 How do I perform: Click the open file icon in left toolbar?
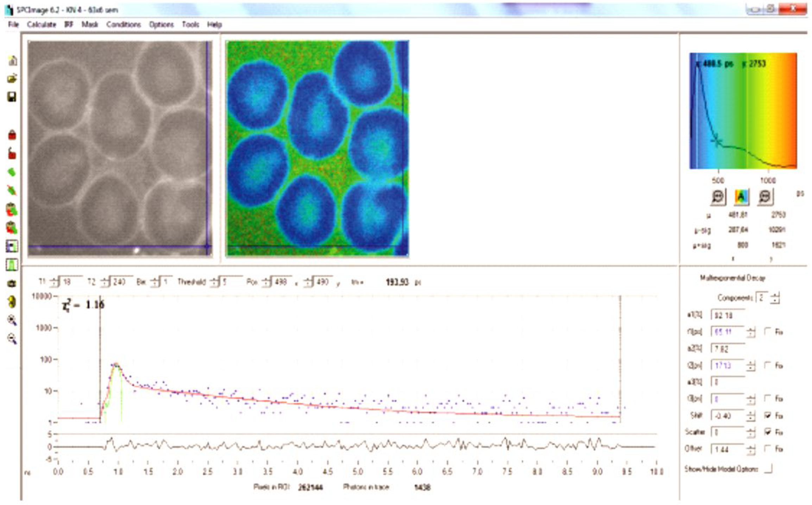tap(12, 78)
